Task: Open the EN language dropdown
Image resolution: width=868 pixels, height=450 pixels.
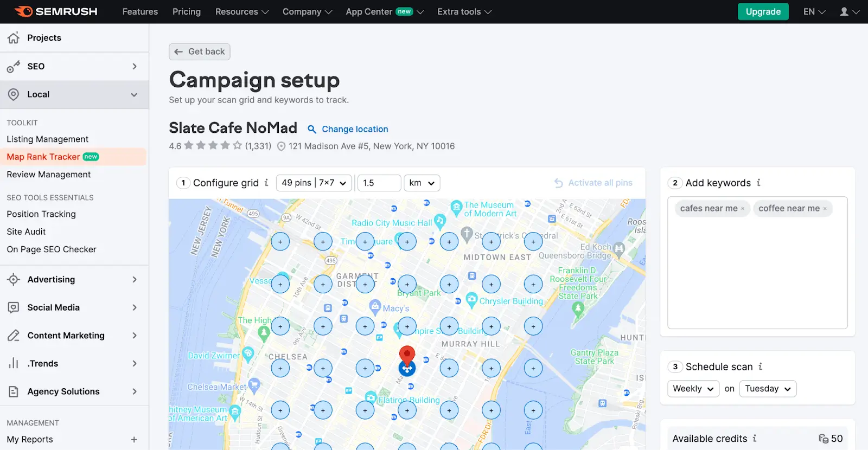Action: (814, 11)
